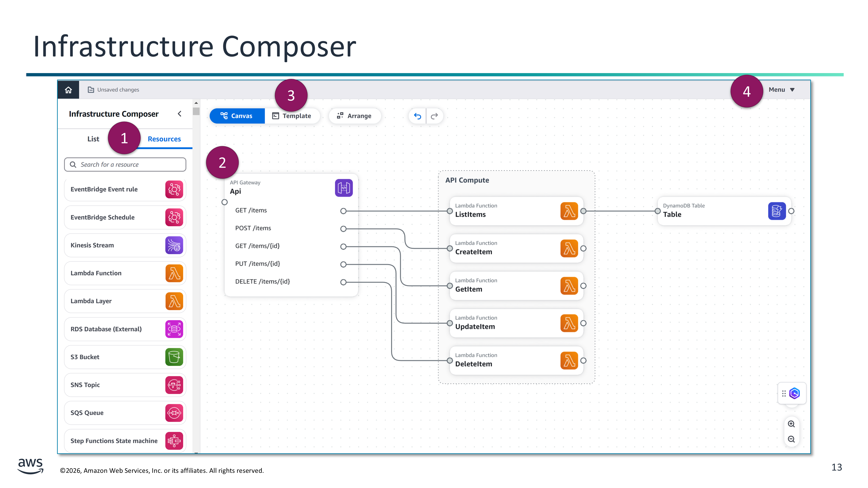Click the Arrange button
868x488 pixels.
click(x=355, y=116)
